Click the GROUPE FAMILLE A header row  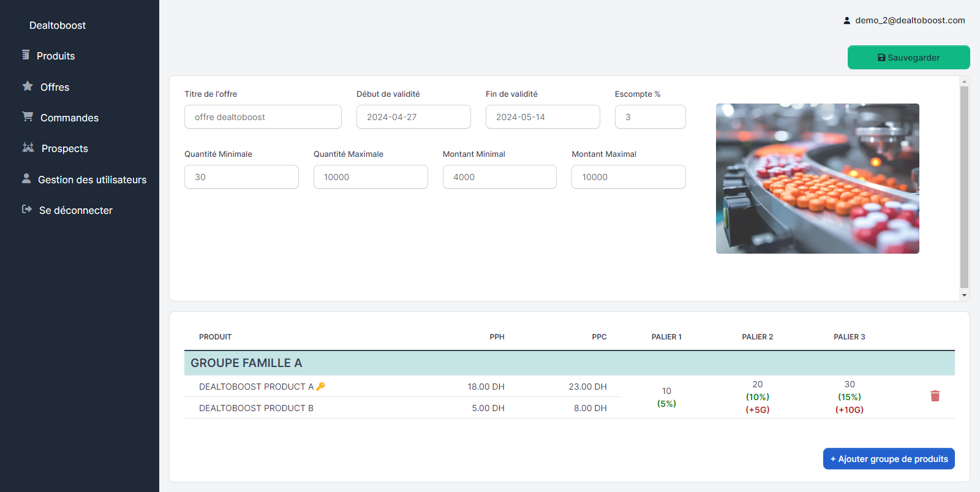pos(570,363)
